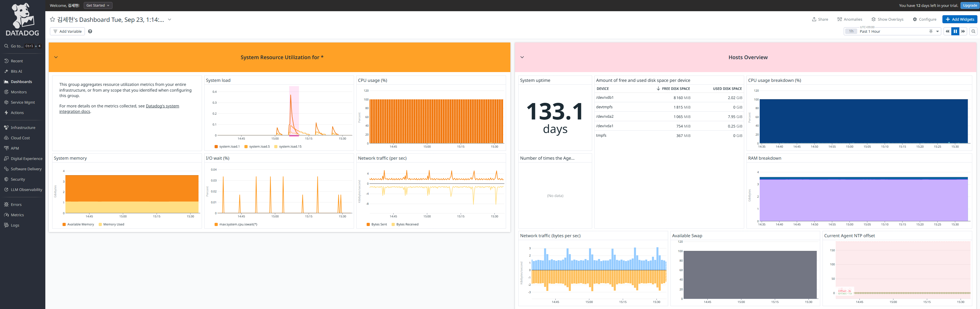Toggle the Memory Used legend swatch
Viewport: 980px width, 309px height.
(x=100, y=224)
